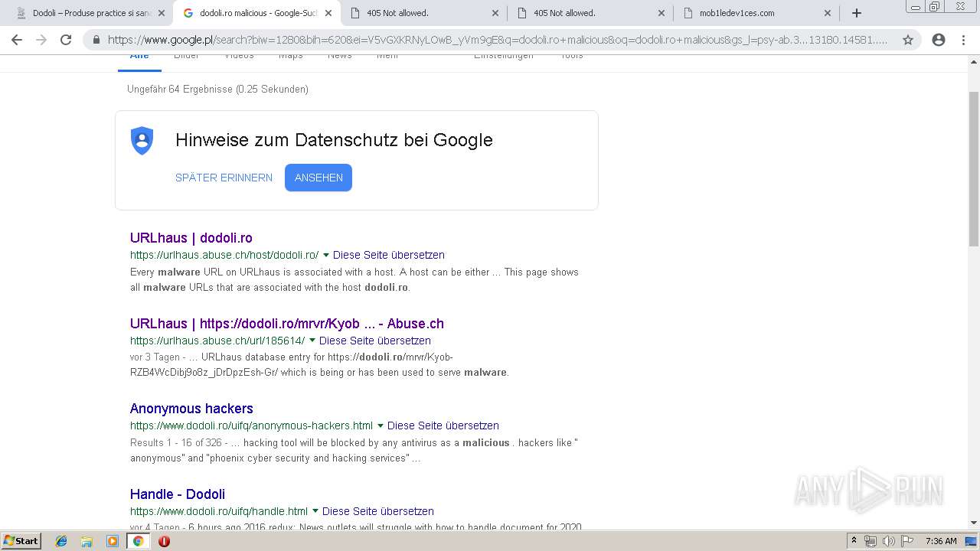This screenshot has width=980, height=551.
Task: Reload the current page
Action: point(66,40)
